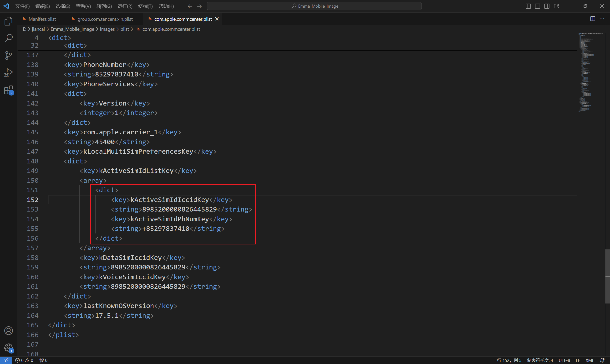
Task: Open the Explorer view in activity bar
Action: pos(9,21)
